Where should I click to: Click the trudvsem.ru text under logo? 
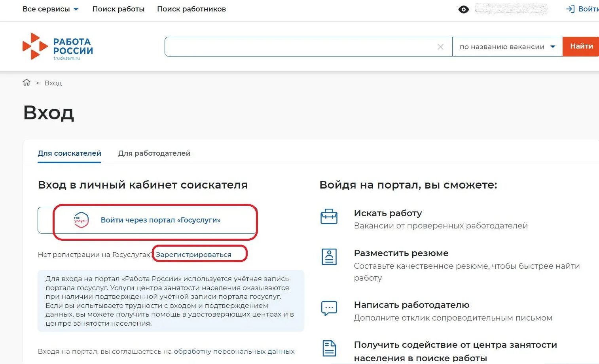click(66, 58)
